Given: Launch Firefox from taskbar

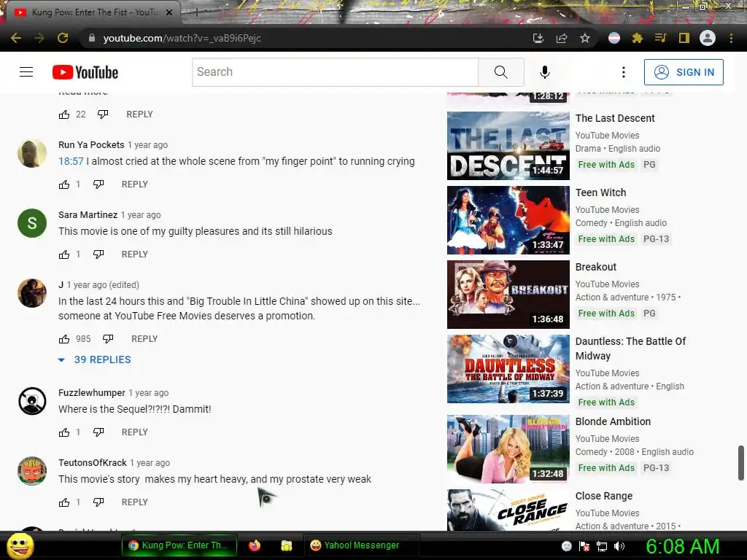Looking at the screenshot, I should click(255, 545).
